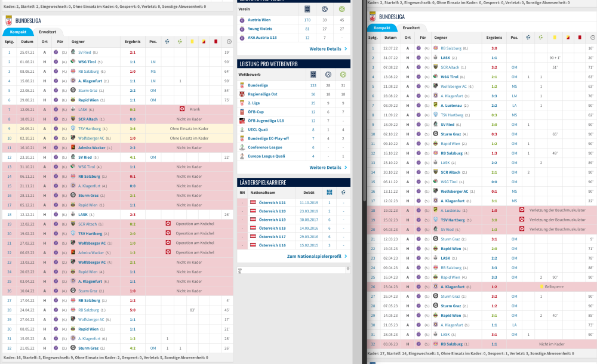This screenshot has height=364, width=597.
Task: Open the Regionalliga Ost competition link
Action: tap(263, 94)
